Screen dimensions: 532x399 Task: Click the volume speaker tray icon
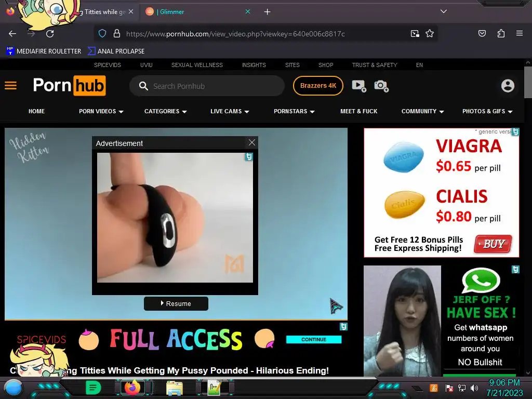[474, 388]
